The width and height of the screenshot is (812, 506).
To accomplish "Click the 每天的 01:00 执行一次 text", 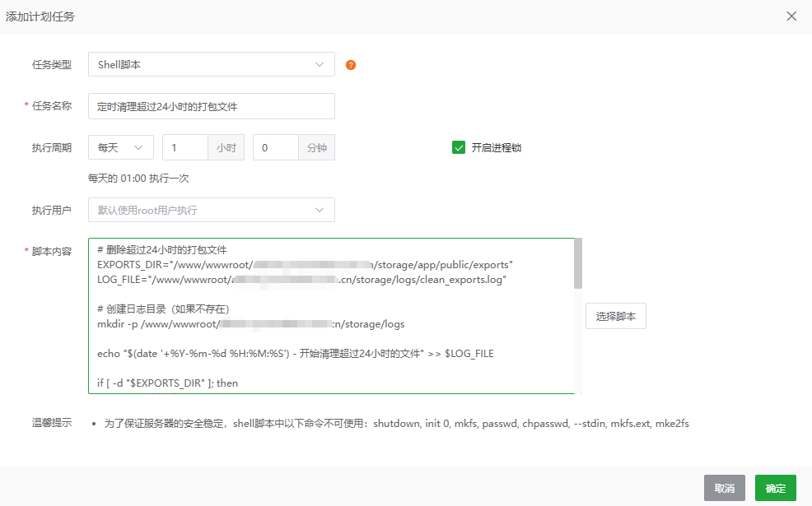I will point(136,178).
